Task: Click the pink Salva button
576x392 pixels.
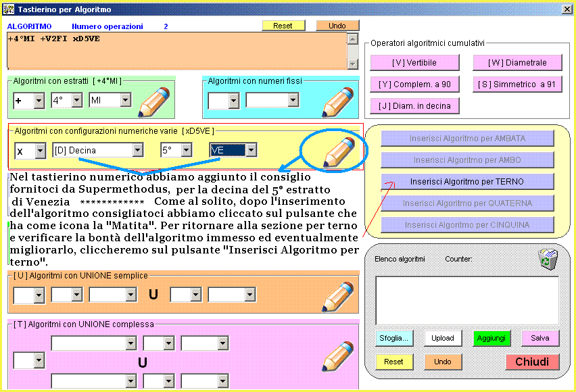Action: (540, 339)
